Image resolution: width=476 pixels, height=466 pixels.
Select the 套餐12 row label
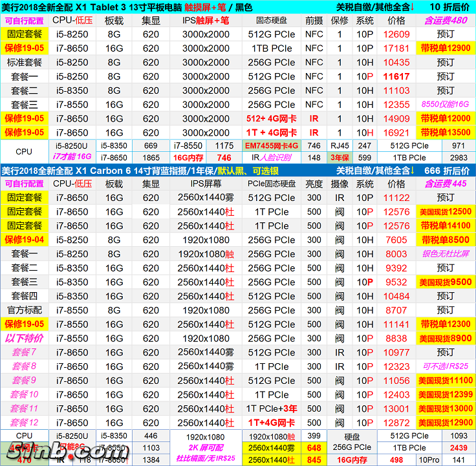coord(25,423)
